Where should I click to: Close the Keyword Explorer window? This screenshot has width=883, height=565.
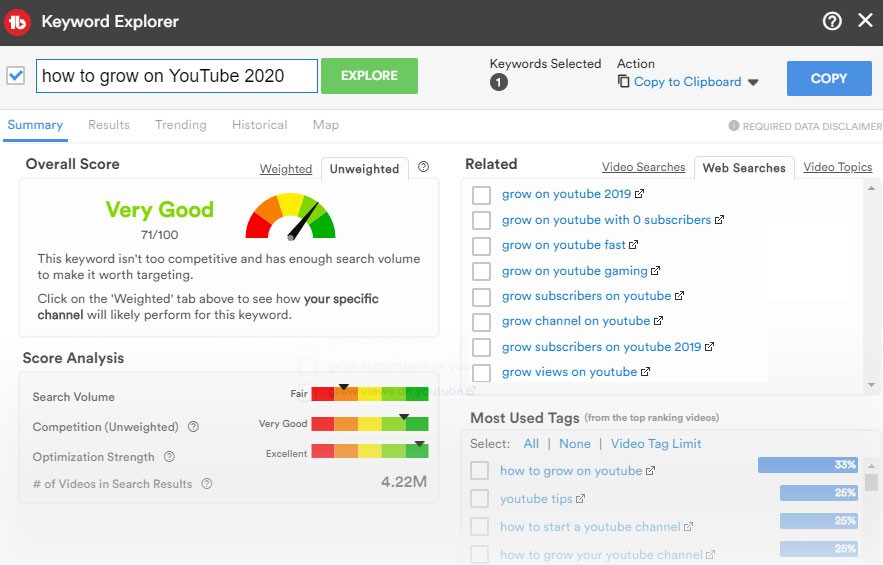pos(865,21)
